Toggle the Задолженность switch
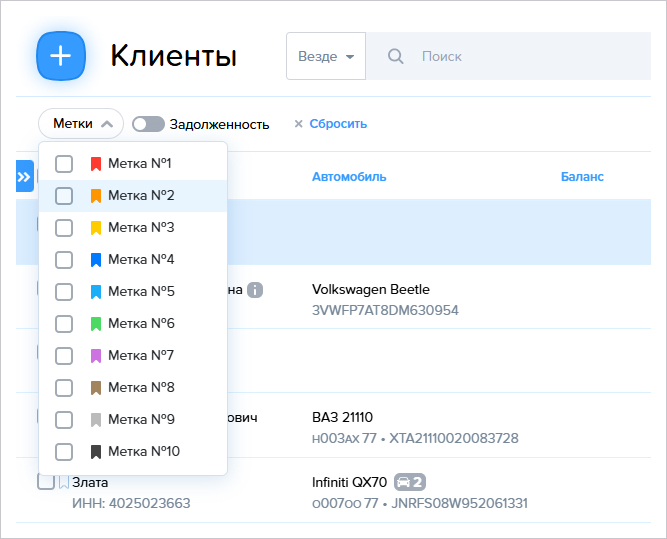The image size is (667, 539). (148, 124)
